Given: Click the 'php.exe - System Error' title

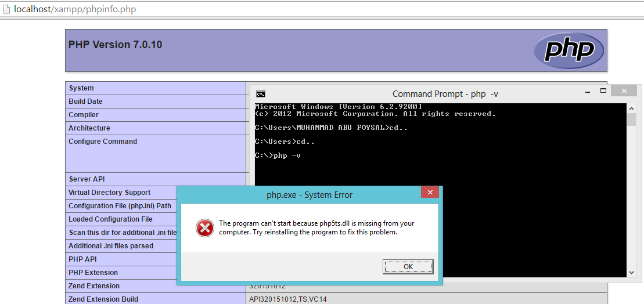Looking at the screenshot, I should (310, 195).
